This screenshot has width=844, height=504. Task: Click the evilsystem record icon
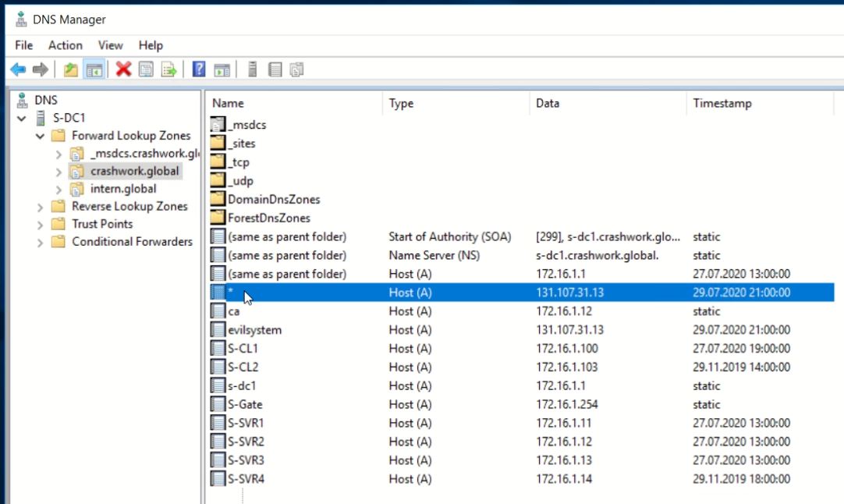(218, 329)
